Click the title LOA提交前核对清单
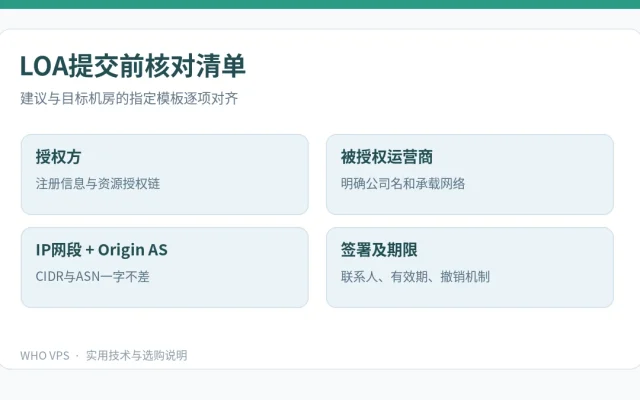The height and width of the screenshot is (400, 640). 133,66
